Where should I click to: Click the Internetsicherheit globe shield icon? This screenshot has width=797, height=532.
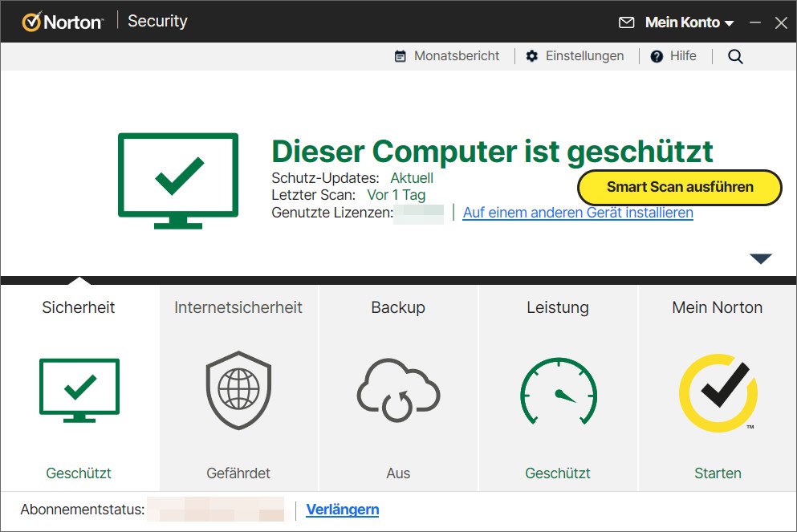(x=238, y=390)
